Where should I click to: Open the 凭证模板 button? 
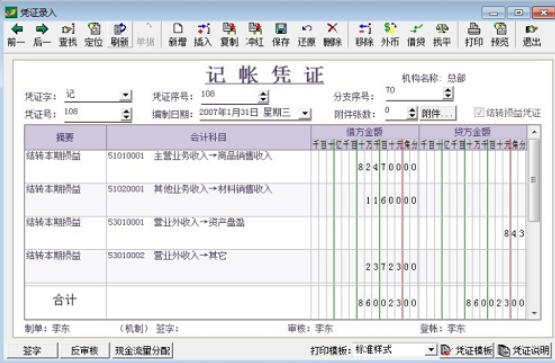(x=467, y=350)
